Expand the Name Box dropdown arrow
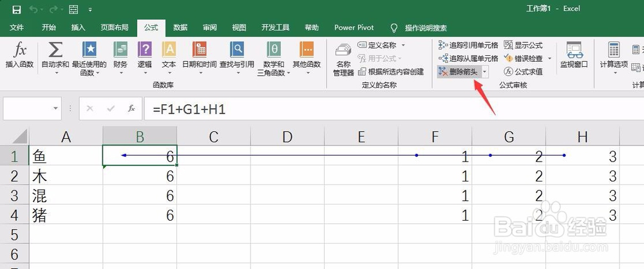 click(x=56, y=108)
